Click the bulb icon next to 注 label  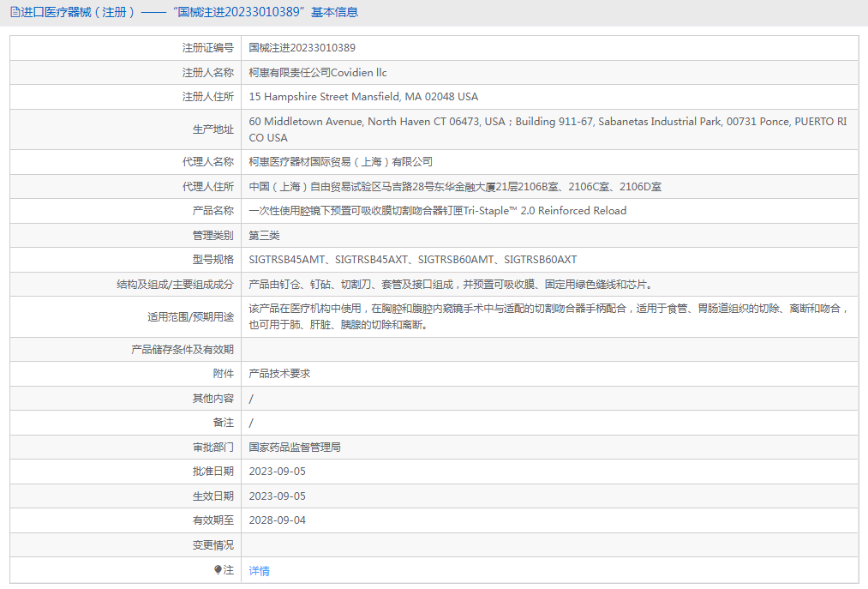(218, 569)
